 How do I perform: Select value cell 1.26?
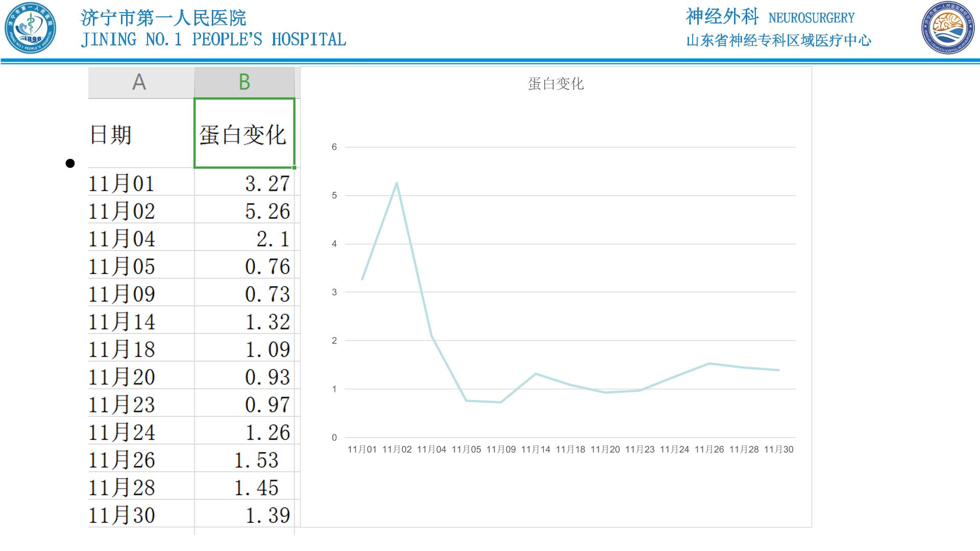[244, 431]
